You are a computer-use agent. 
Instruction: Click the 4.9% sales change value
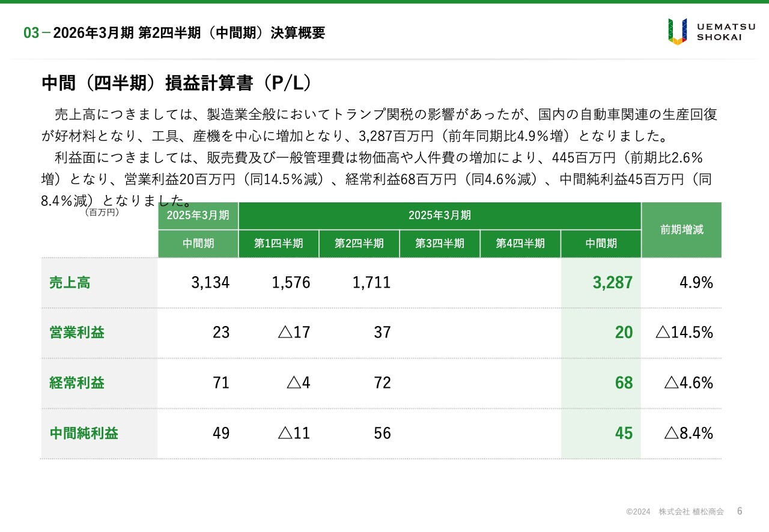tap(696, 283)
